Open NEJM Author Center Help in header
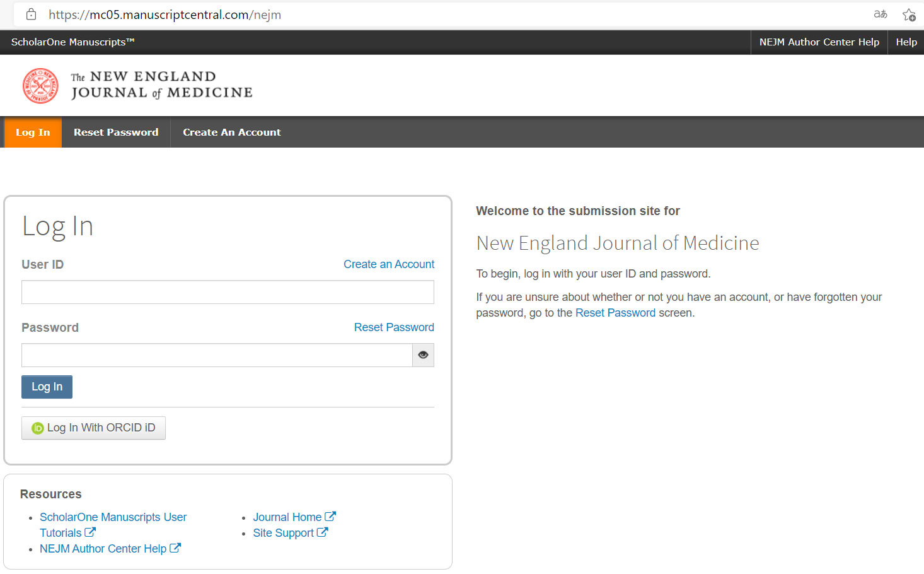The image size is (924, 574). (819, 42)
